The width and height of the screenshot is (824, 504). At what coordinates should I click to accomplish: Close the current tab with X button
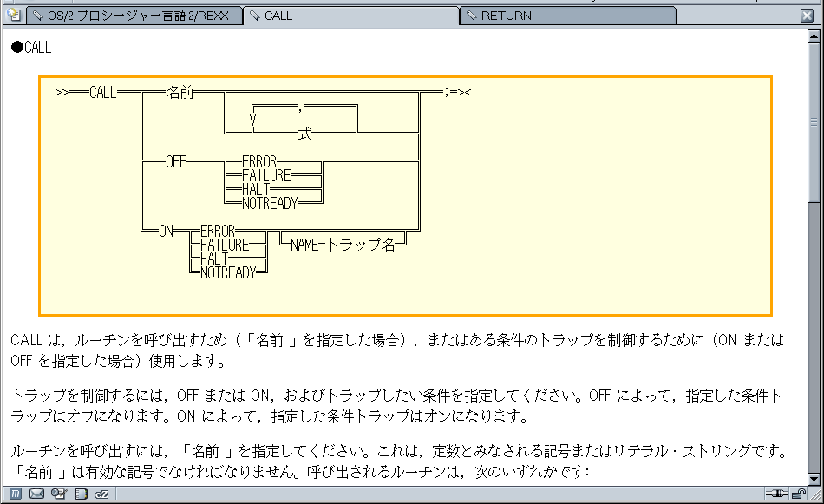807,16
